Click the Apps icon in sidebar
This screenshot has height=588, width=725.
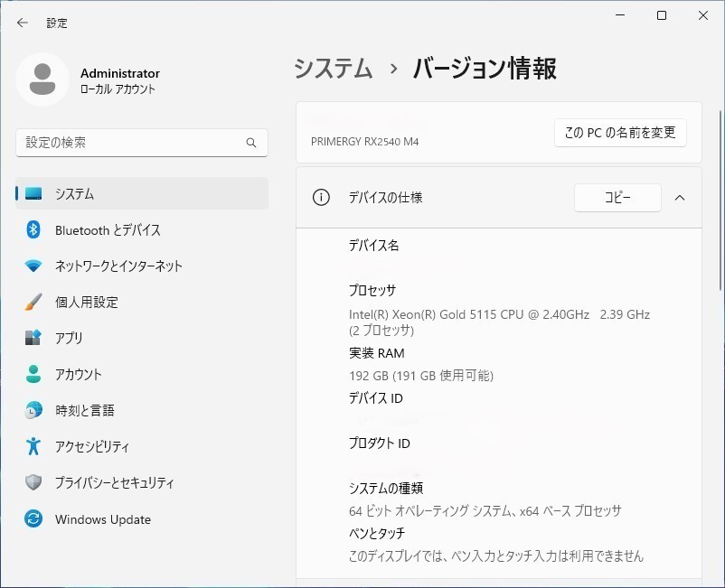coord(33,338)
